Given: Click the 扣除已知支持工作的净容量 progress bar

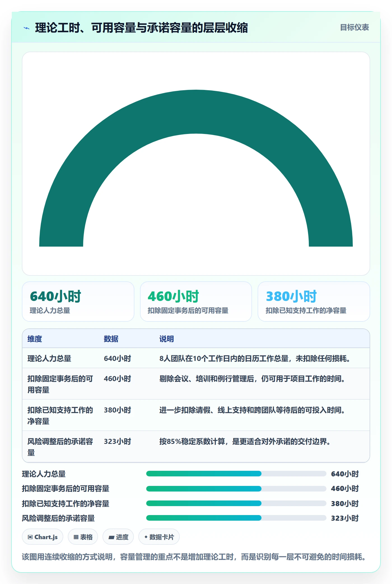Looking at the screenshot, I should [236, 503].
